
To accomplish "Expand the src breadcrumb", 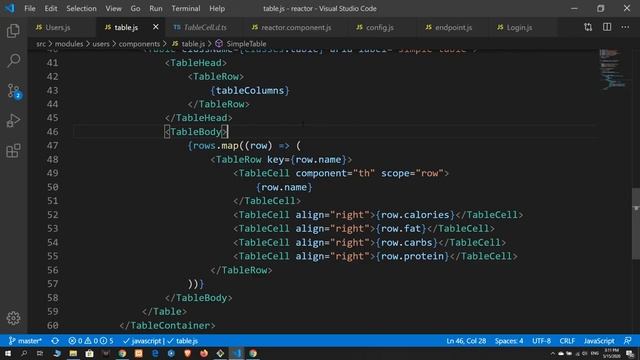I will pos(41,44).
